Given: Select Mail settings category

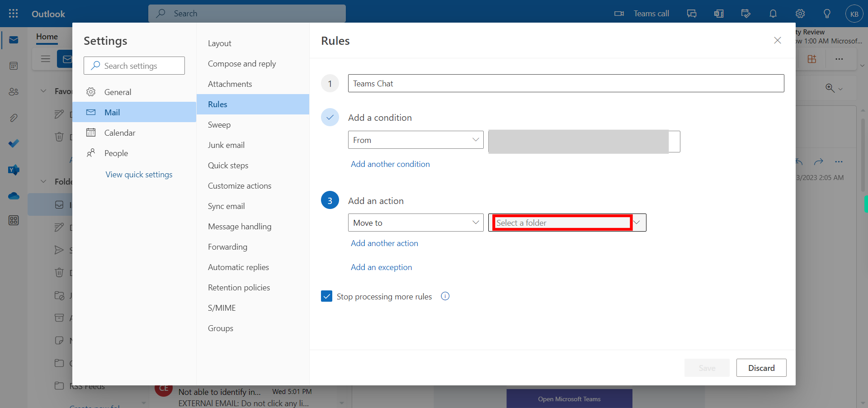Looking at the screenshot, I should pyautogui.click(x=134, y=112).
